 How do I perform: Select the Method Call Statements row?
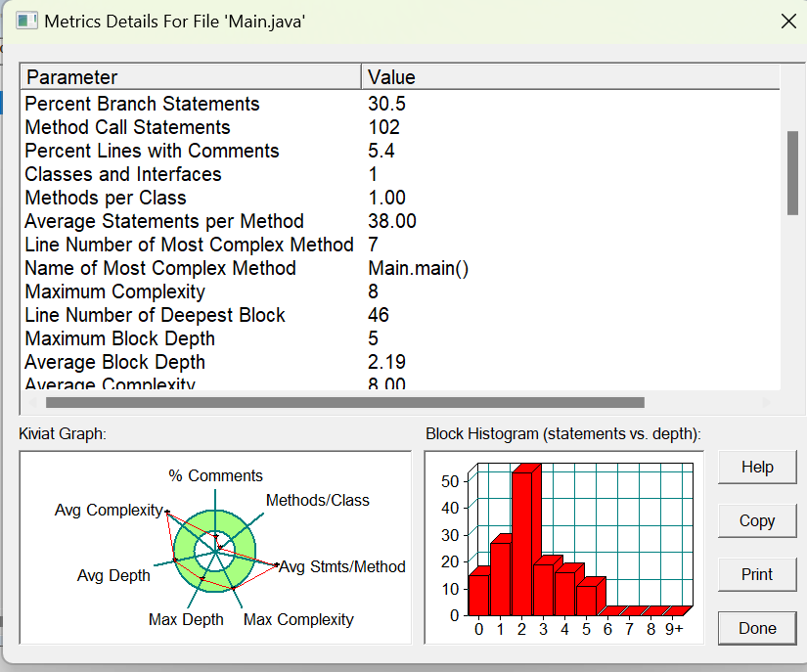400,127
